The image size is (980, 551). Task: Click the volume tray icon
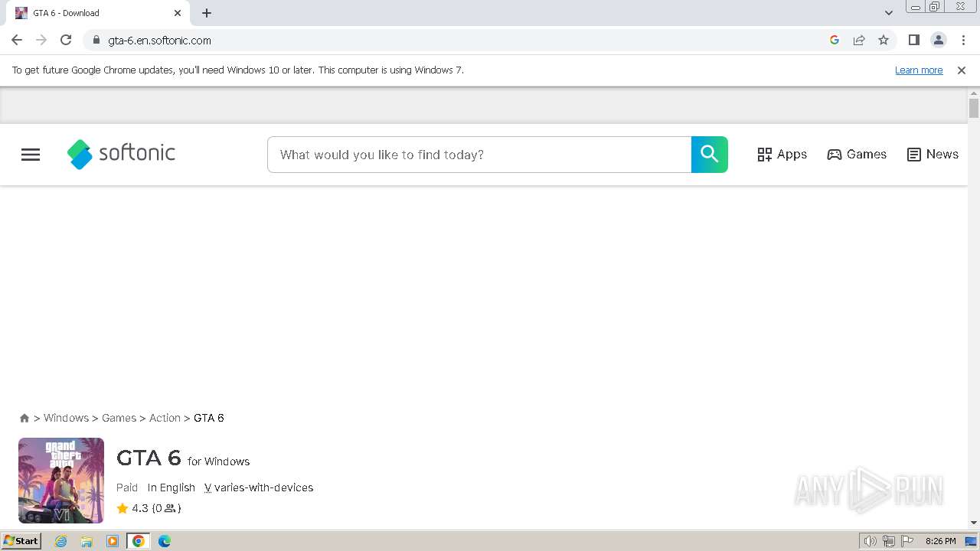(871, 541)
